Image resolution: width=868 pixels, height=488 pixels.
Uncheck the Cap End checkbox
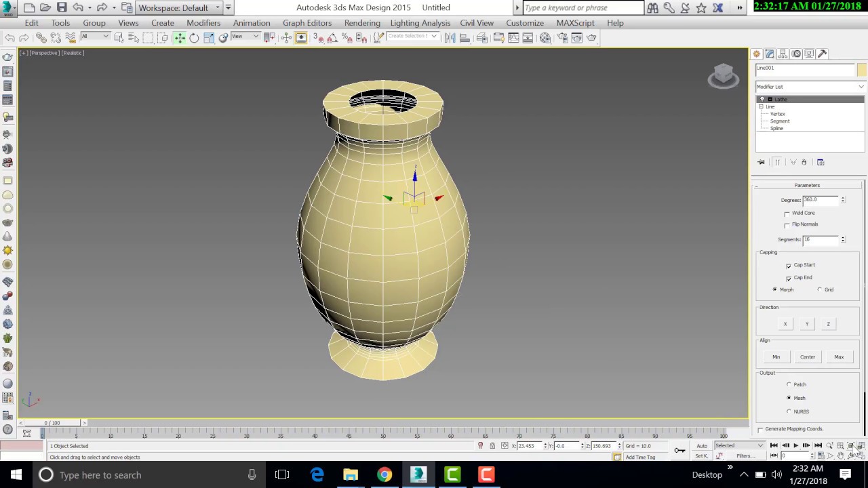pos(789,278)
